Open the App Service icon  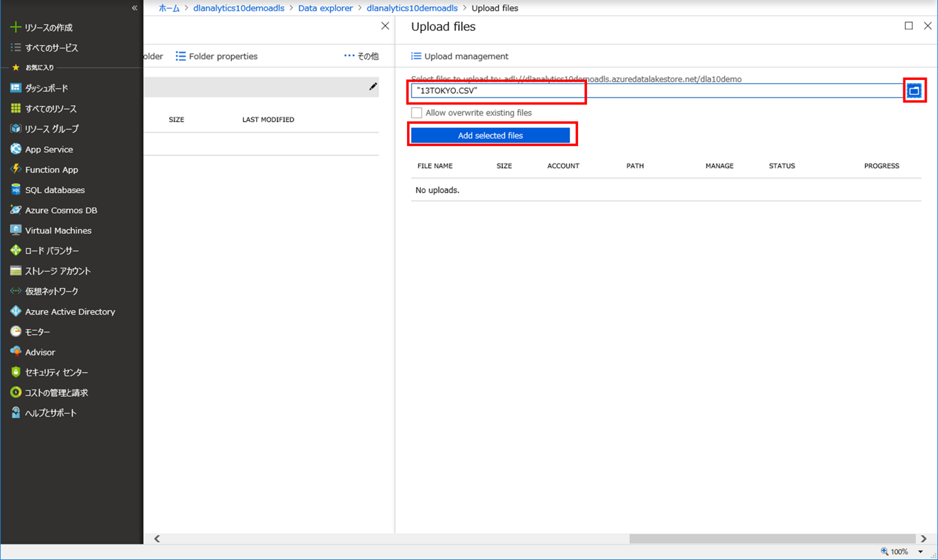point(16,149)
